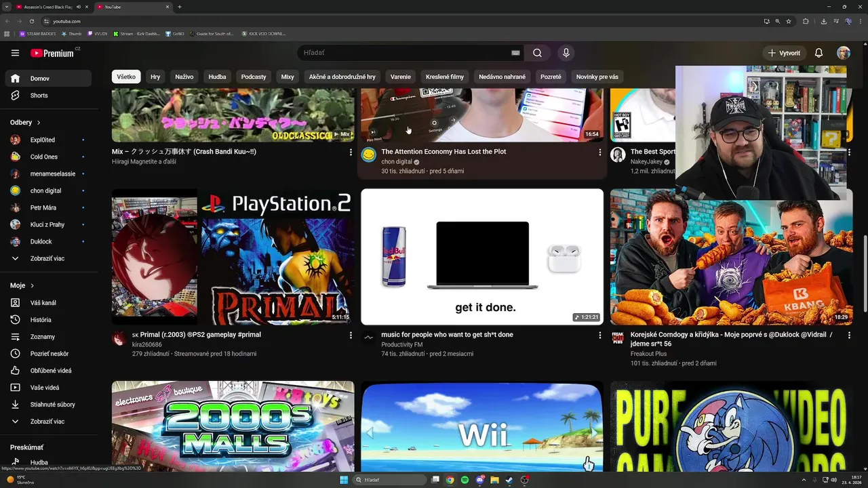
Task: Open Steam from the taskbar
Action: pyautogui.click(x=509, y=480)
